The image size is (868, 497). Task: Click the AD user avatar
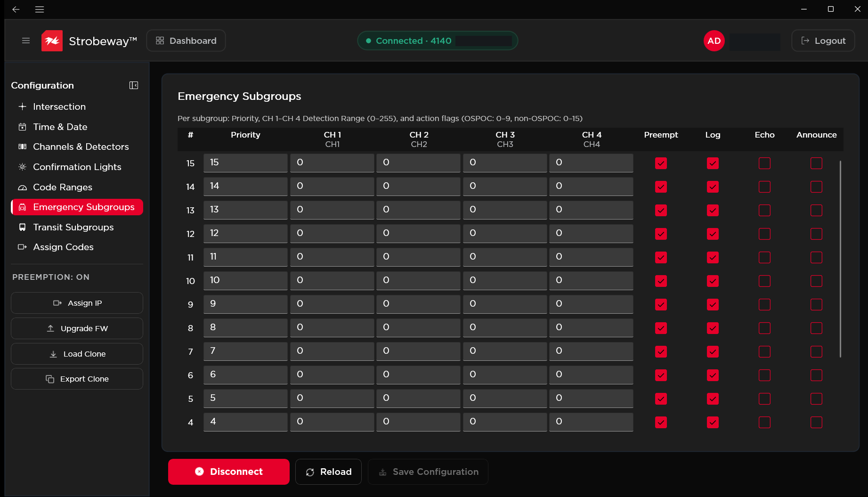(x=714, y=41)
